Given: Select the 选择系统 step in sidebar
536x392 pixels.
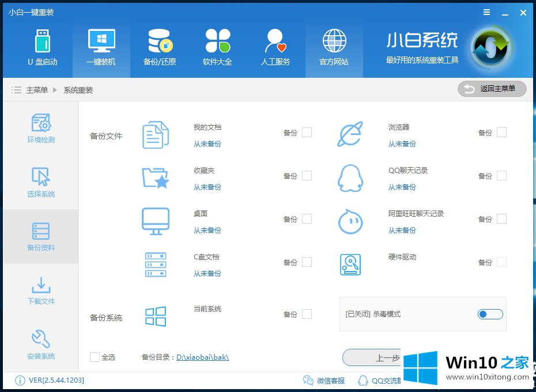Looking at the screenshot, I should click(x=41, y=182).
